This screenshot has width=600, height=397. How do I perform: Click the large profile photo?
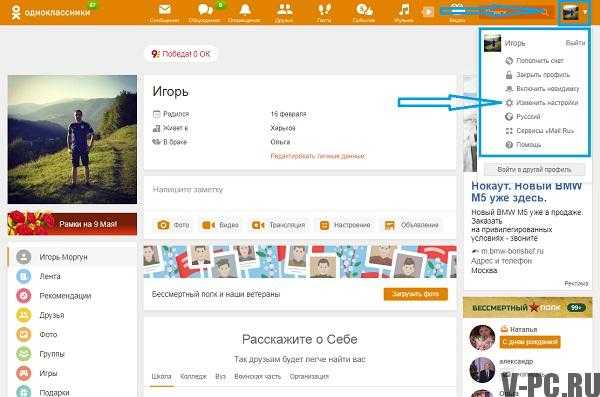pos(72,139)
